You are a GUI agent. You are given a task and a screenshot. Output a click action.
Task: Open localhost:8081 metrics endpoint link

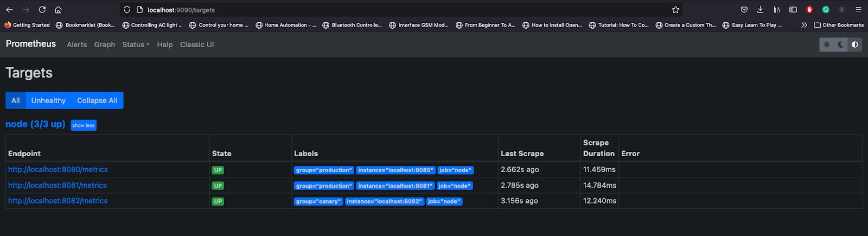[x=58, y=186]
